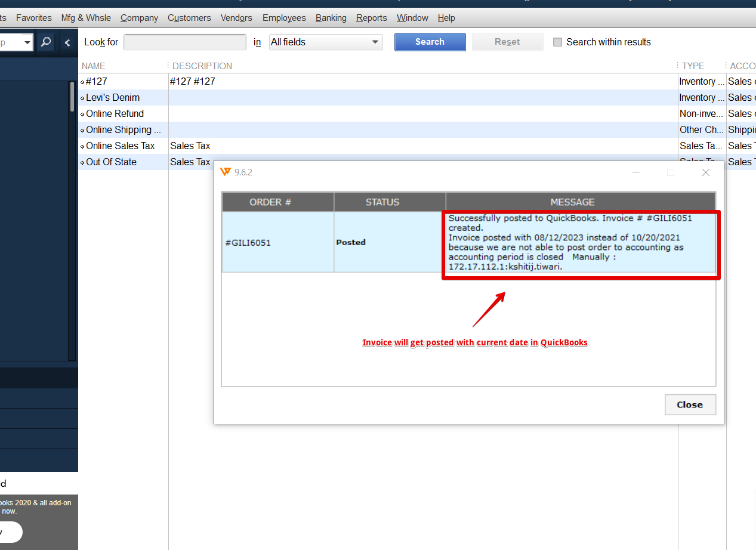Select the #127 item row
Screen dimensions: 756x550
(416, 82)
